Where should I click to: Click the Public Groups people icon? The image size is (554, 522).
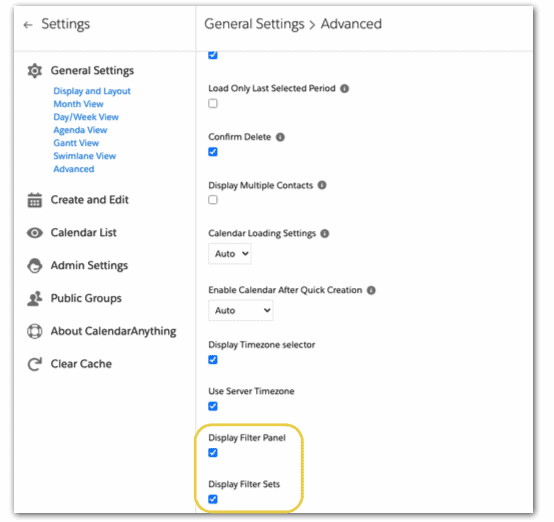(35, 299)
